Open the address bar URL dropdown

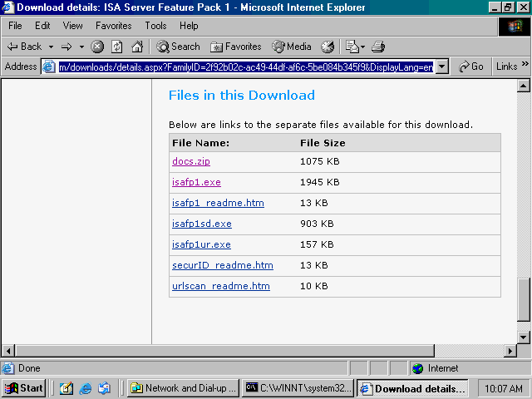tap(441, 66)
